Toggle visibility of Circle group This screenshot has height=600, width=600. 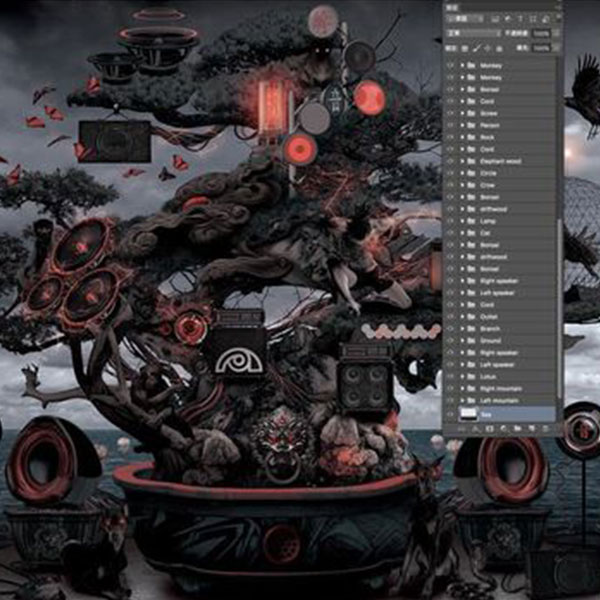pyautogui.click(x=450, y=173)
